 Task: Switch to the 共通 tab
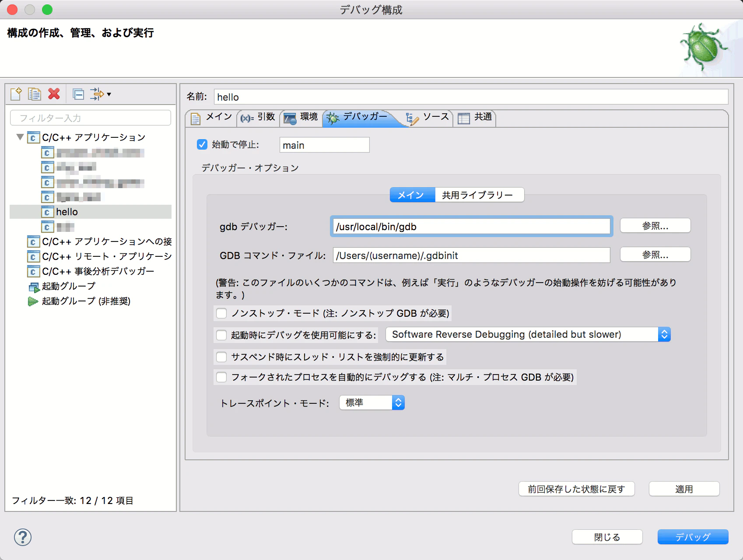tap(475, 117)
